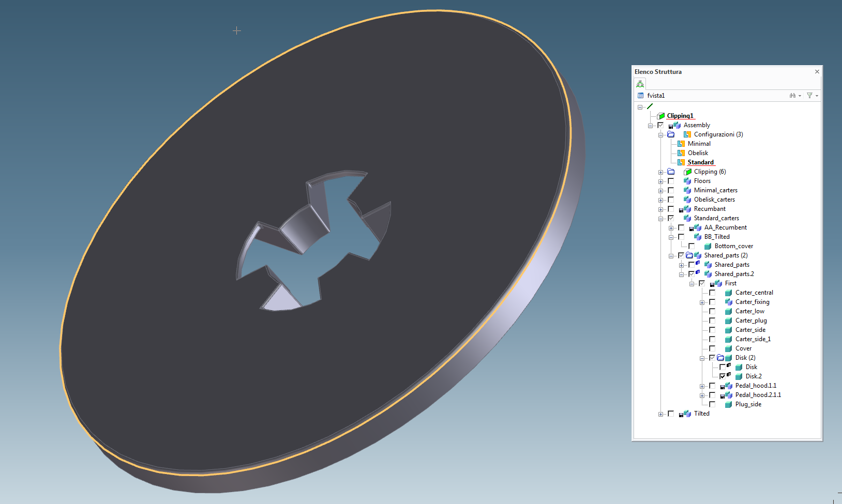842x504 pixels.
Task: Expand the Pedal_hood.1.1 node
Action: (x=702, y=386)
